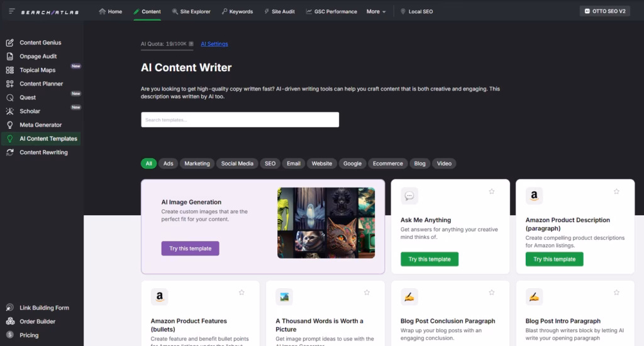
Task: Click the Content Rewriting refresh icon
Action: (9, 153)
